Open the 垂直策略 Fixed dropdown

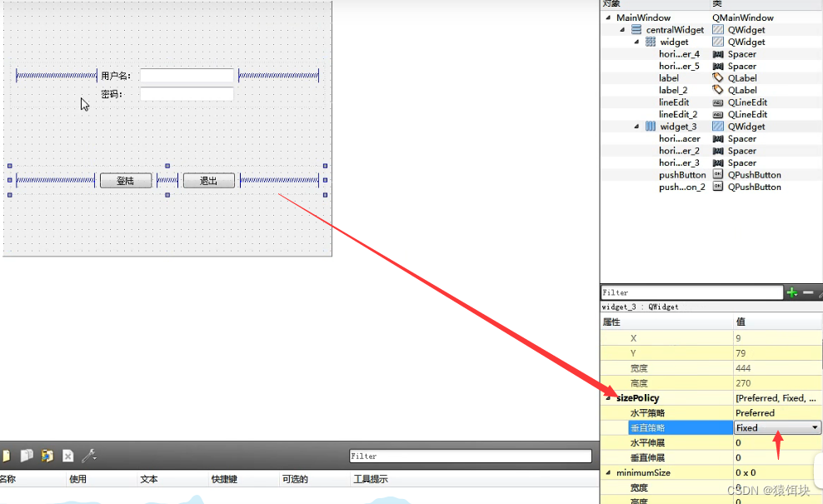coord(776,427)
